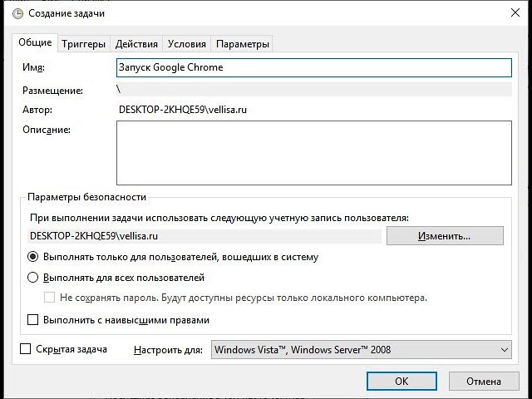Click the Имя field containing Запуск Google Chrome

(313, 68)
